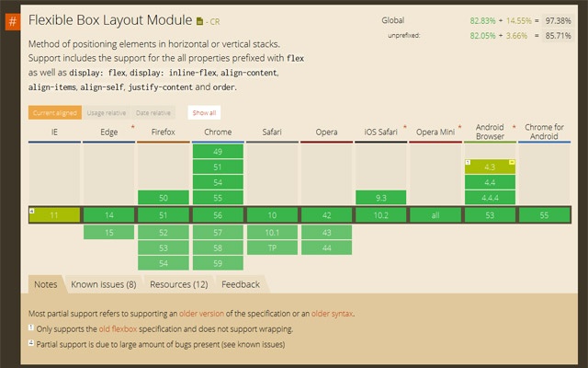The width and height of the screenshot is (588, 368).
Task: Select the Current aligned view mode
Action: 55,112
